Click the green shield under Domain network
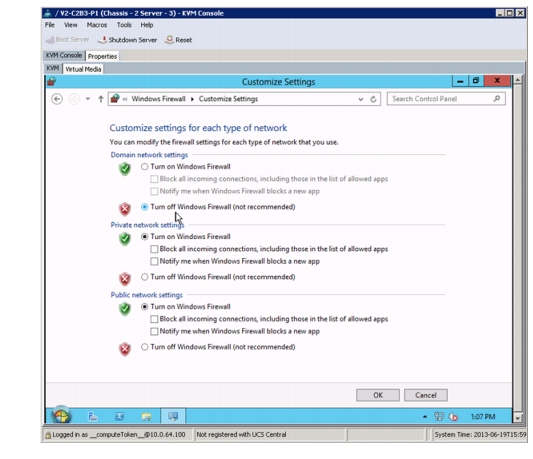The image size is (533, 459). pos(125,169)
